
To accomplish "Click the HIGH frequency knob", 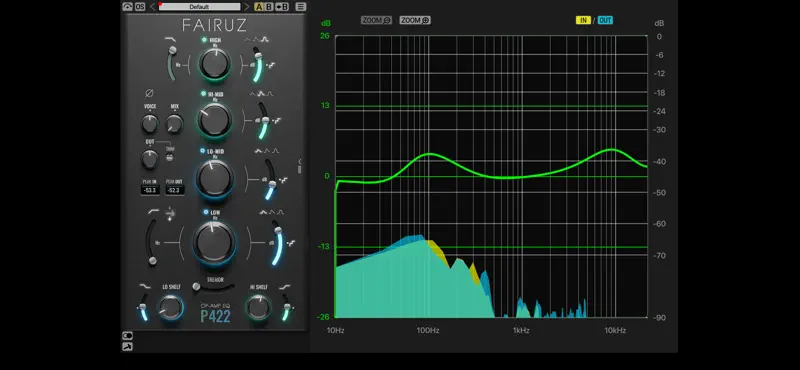I will pos(214,64).
